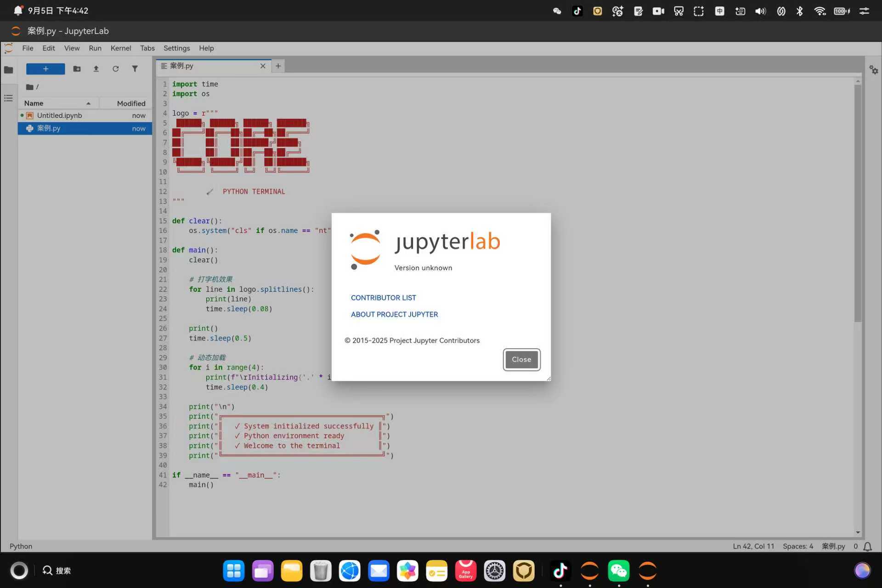This screenshot has height=588, width=882.
Task: Open the assistant orb at dock right
Action: click(x=862, y=571)
